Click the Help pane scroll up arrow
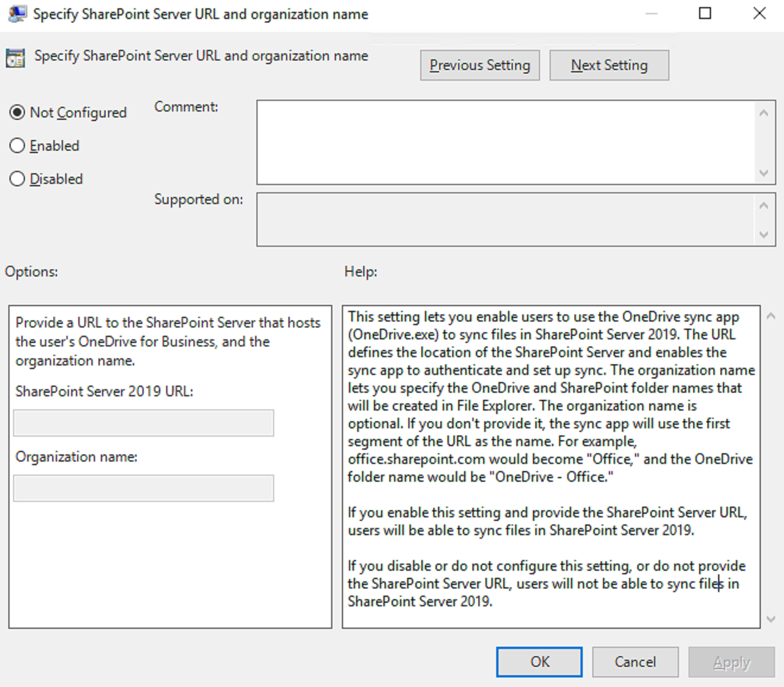This screenshot has width=784, height=687. 771,316
